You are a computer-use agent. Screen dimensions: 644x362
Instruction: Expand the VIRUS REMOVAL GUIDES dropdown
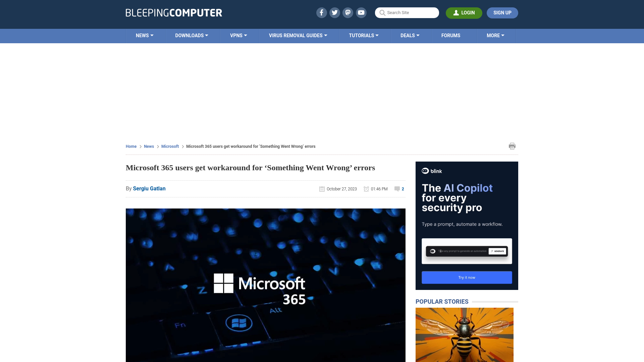pos(298,36)
